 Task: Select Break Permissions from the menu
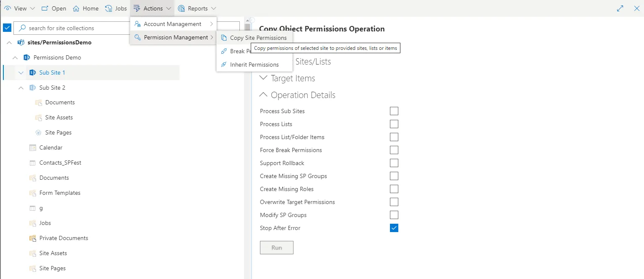[x=239, y=51]
